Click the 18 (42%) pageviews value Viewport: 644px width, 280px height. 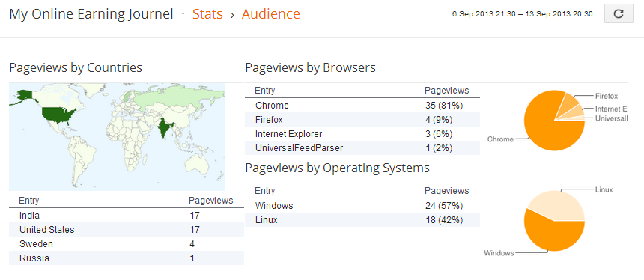[x=444, y=220]
